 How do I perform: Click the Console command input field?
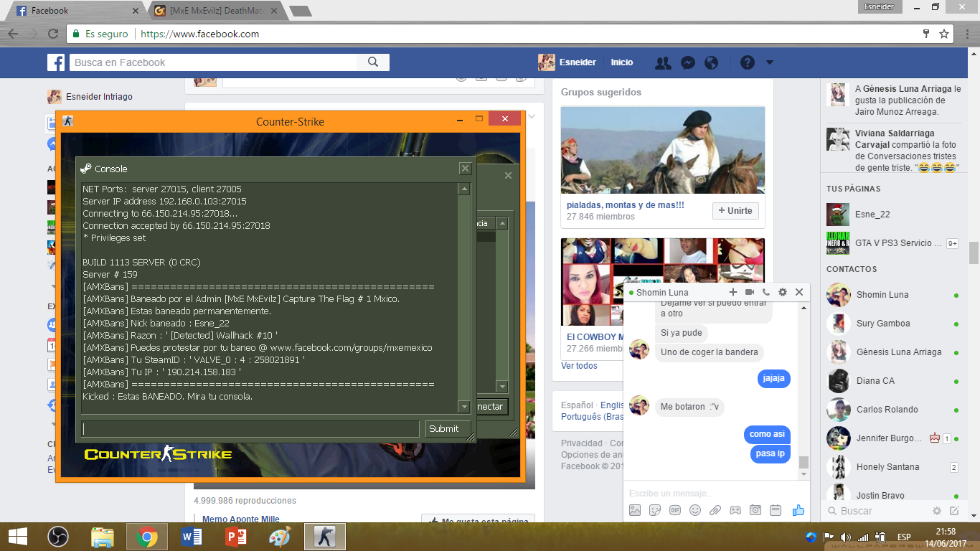[x=250, y=428]
